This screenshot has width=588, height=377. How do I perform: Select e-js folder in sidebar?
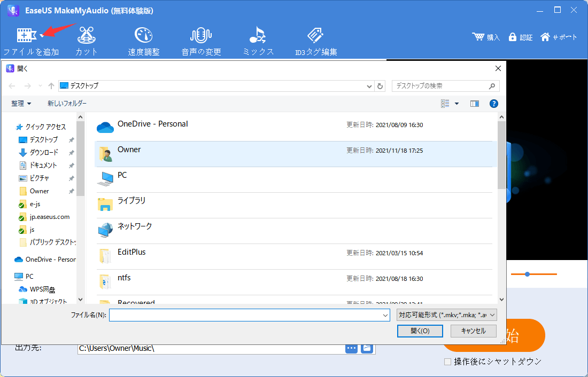pos(30,204)
